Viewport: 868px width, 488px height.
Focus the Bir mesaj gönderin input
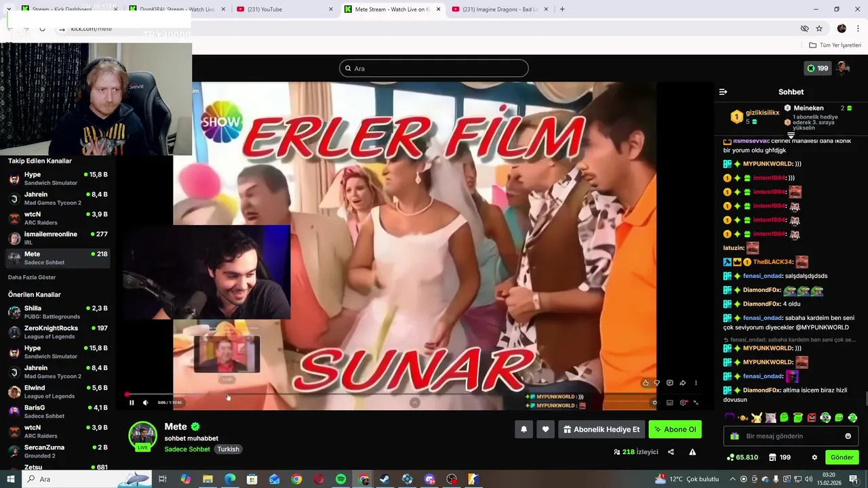[x=791, y=436]
